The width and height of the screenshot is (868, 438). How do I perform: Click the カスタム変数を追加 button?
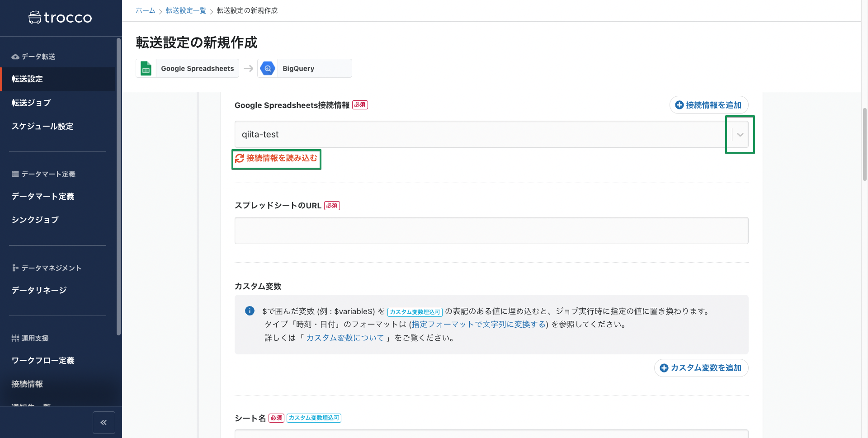(x=701, y=368)
